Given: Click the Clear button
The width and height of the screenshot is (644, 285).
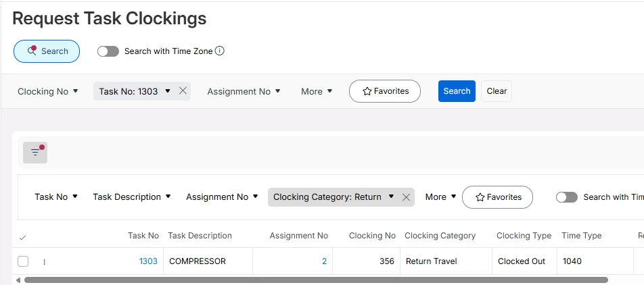Looking at the screenshot, I should [497, 91].
